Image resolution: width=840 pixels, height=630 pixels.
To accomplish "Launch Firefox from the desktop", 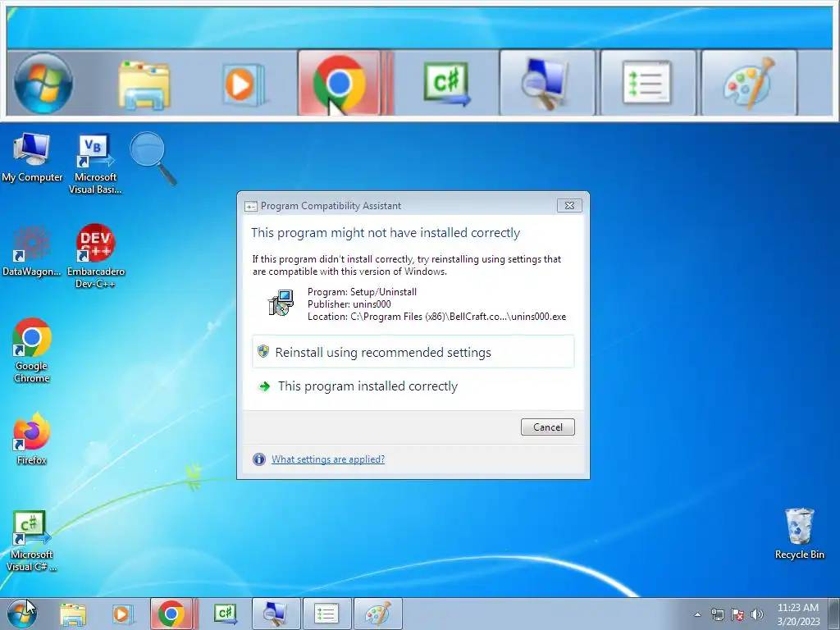I will (x=32, y=439).
